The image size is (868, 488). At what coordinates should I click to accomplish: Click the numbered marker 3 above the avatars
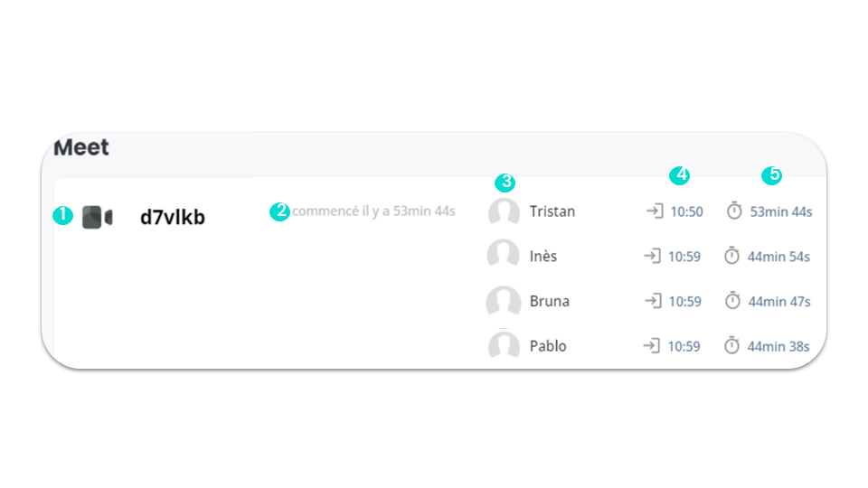[x=505, y=182]
